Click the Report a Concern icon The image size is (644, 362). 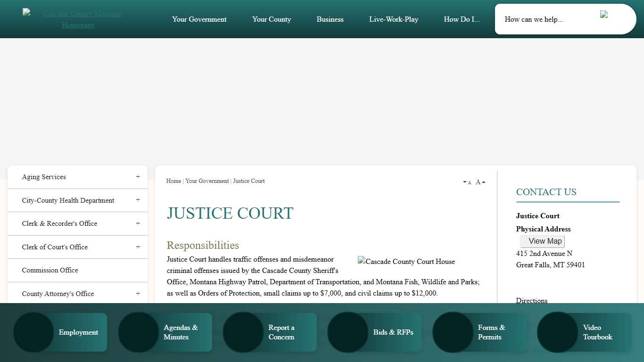[243, 332]
